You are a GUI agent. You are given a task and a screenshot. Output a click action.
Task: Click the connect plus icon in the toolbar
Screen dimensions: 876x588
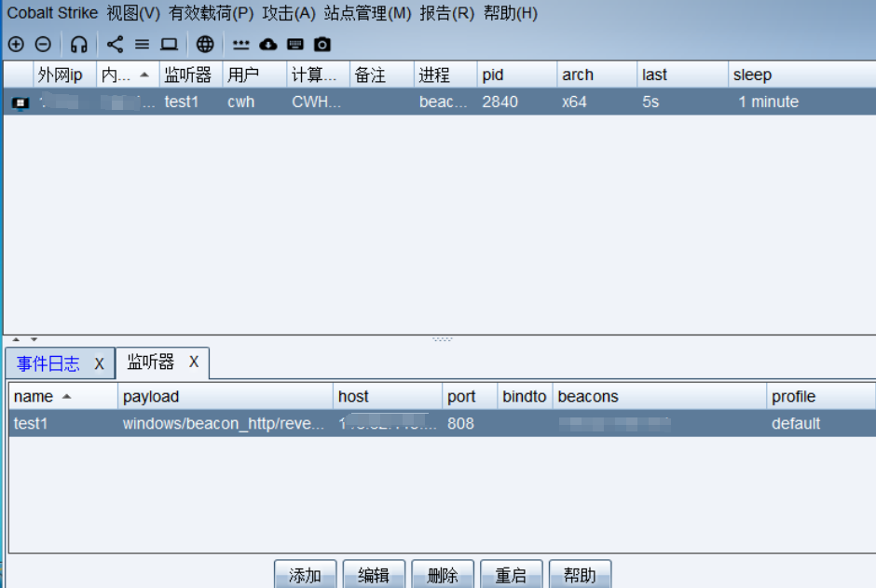coord(16,44)
